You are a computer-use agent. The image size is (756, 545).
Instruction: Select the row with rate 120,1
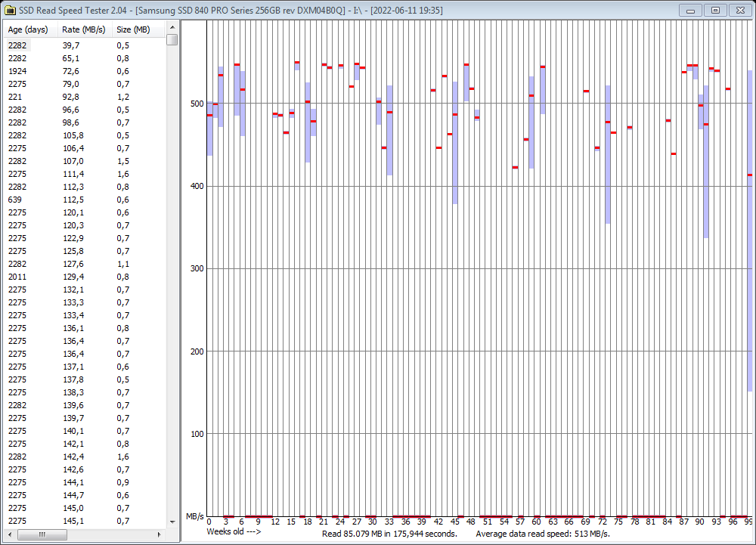click(85, 212)
